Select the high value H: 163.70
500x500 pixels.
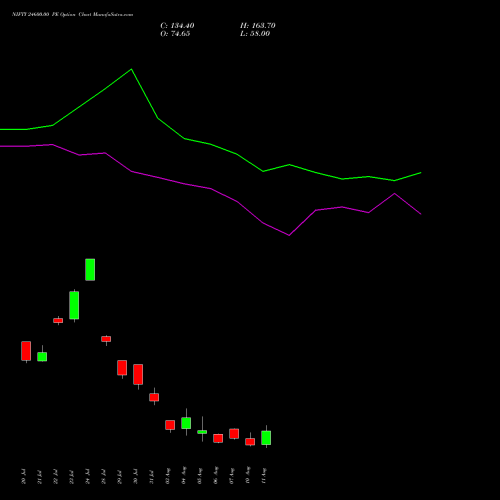(x=258, y=26)
